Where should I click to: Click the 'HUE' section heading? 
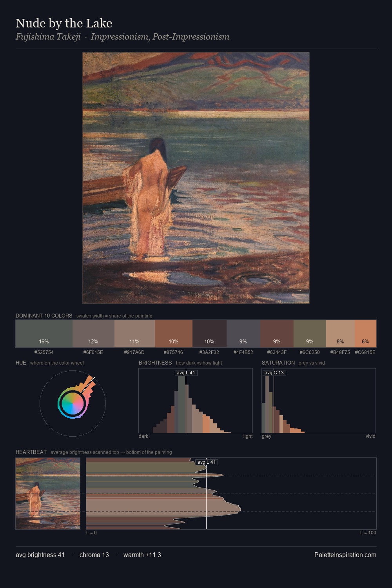21,363
